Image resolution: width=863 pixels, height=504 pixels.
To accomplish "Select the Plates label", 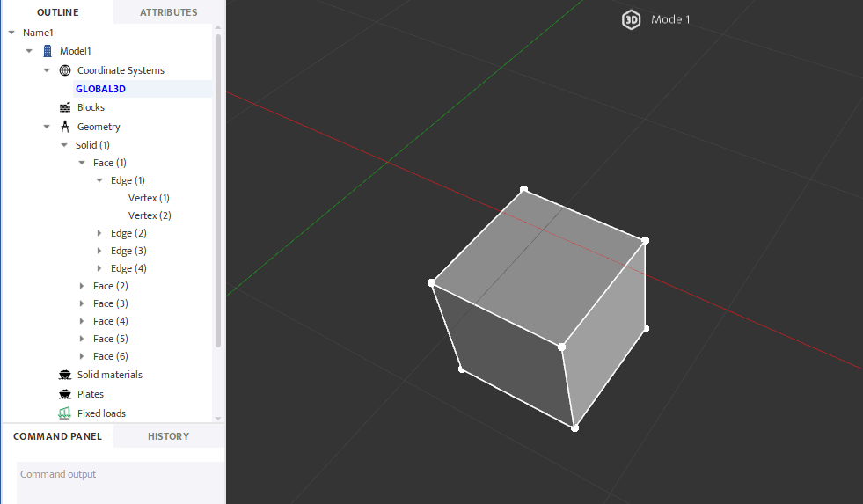I will click(x=91, y=394).
